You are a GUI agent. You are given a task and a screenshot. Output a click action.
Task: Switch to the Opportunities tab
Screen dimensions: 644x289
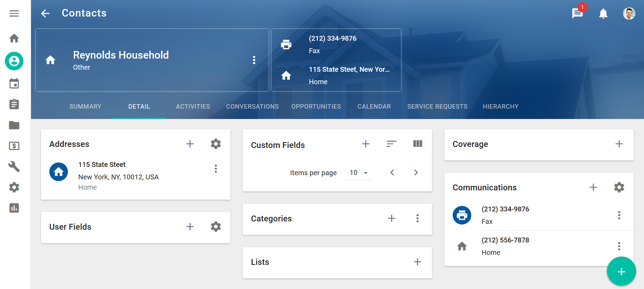click(316, 107)
